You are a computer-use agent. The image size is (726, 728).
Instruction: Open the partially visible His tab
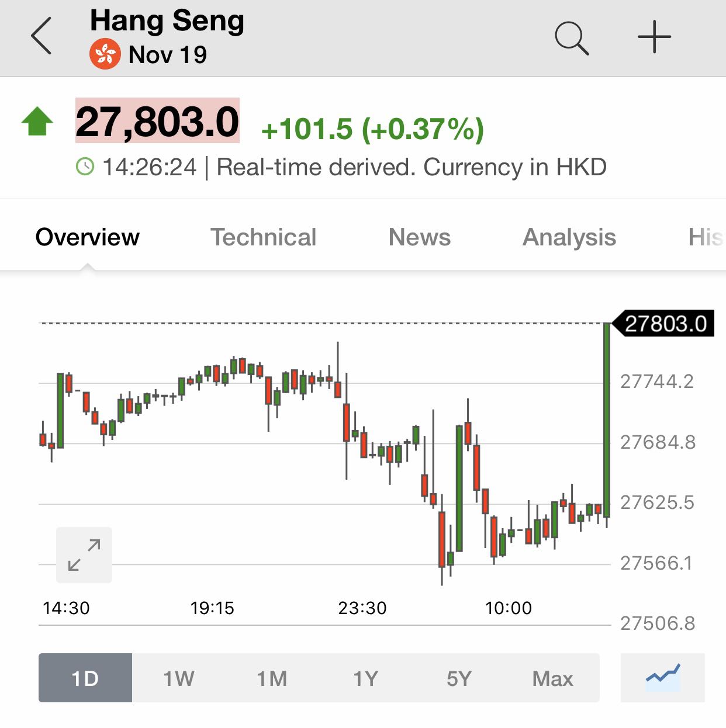[x=706, y=237]
